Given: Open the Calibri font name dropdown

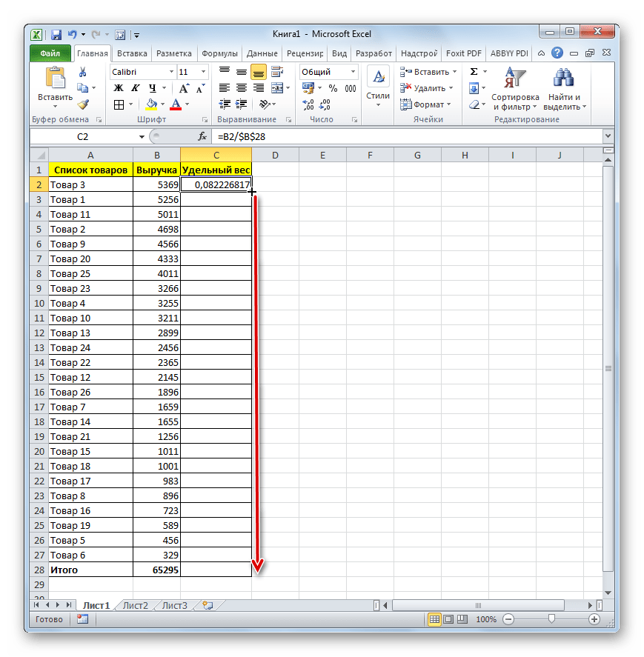Looking at the screenshot, I should coord(170,72).
